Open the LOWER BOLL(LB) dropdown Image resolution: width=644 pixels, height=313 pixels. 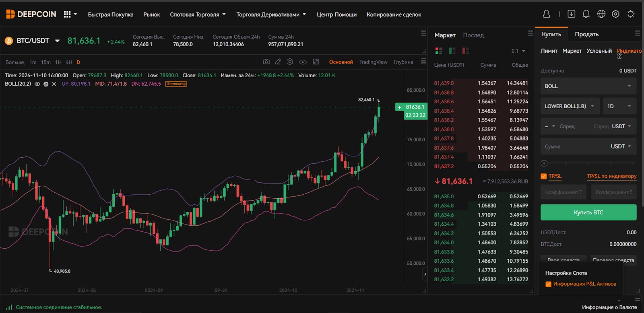tap(570, 106)
